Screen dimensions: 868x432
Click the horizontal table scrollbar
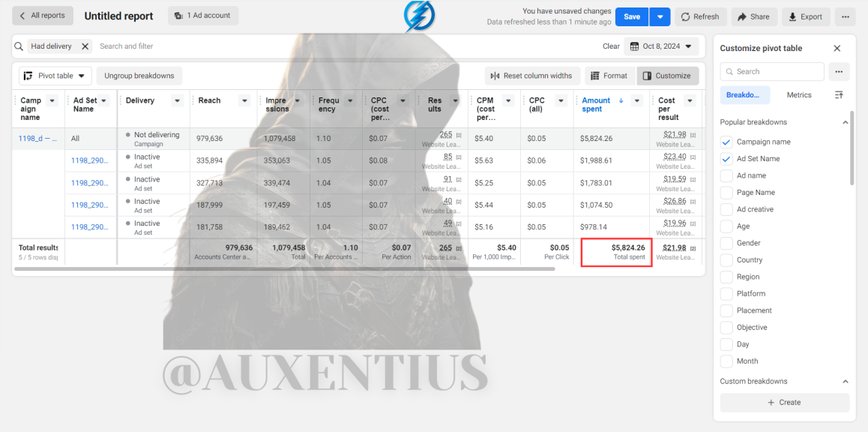(285, 268)
